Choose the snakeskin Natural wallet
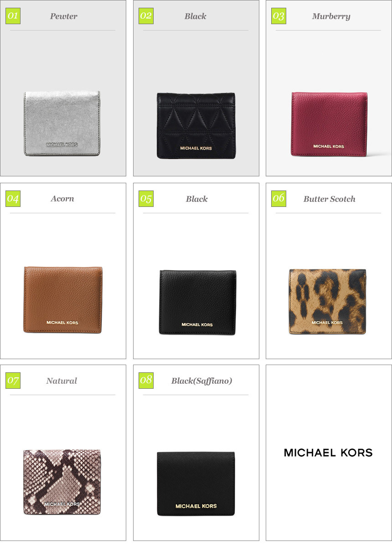Image resolution: width=392 pixels, height=551 pixels. 62,482
